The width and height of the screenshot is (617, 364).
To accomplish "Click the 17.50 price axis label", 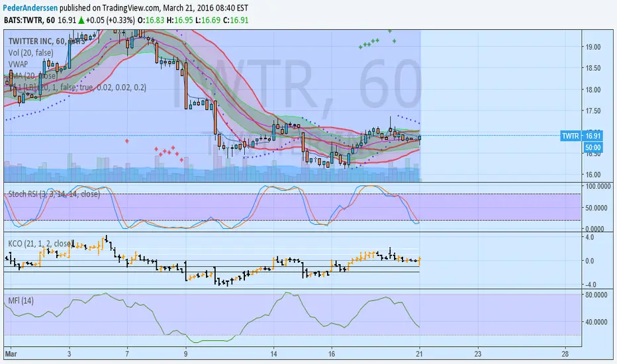I will [593, 111].
